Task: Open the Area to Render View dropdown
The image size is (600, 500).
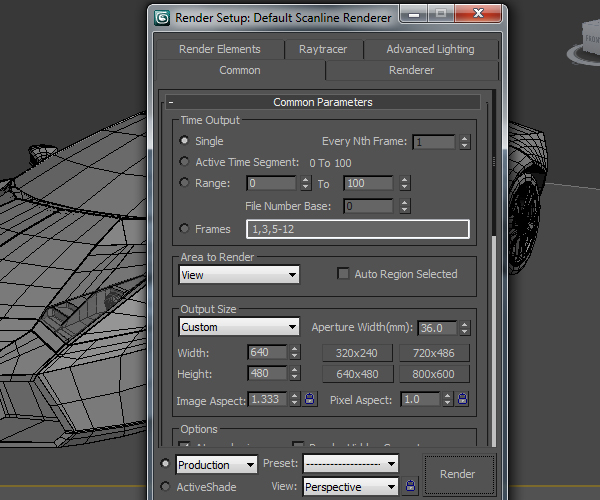Action: [x=239, y=275]
